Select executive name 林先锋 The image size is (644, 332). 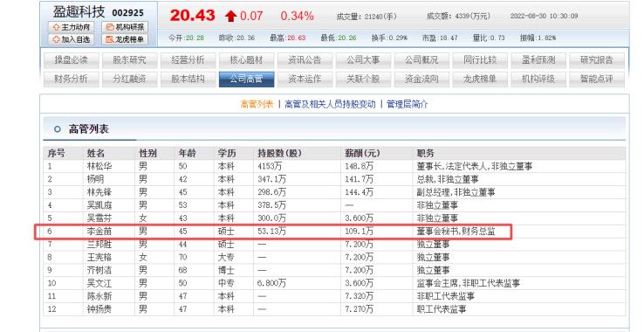click(99, 192)
